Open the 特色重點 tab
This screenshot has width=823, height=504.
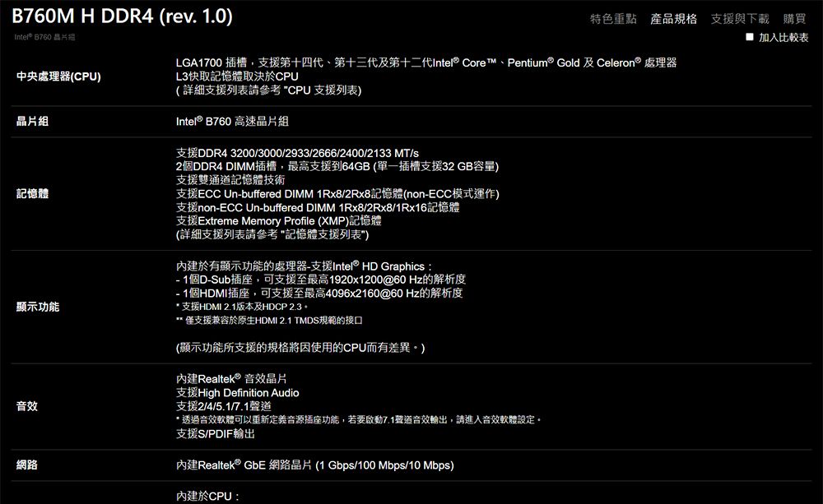click(x=613, y=19)
